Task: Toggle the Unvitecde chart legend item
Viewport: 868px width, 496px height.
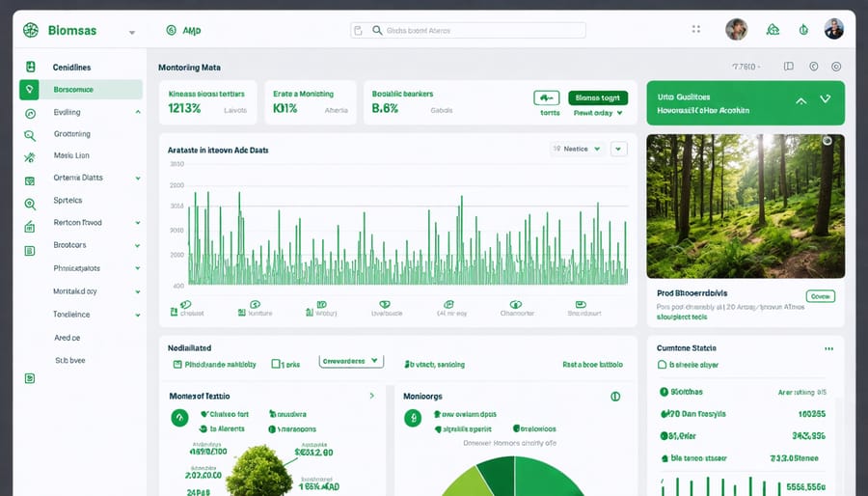Action: pos(387,309)
